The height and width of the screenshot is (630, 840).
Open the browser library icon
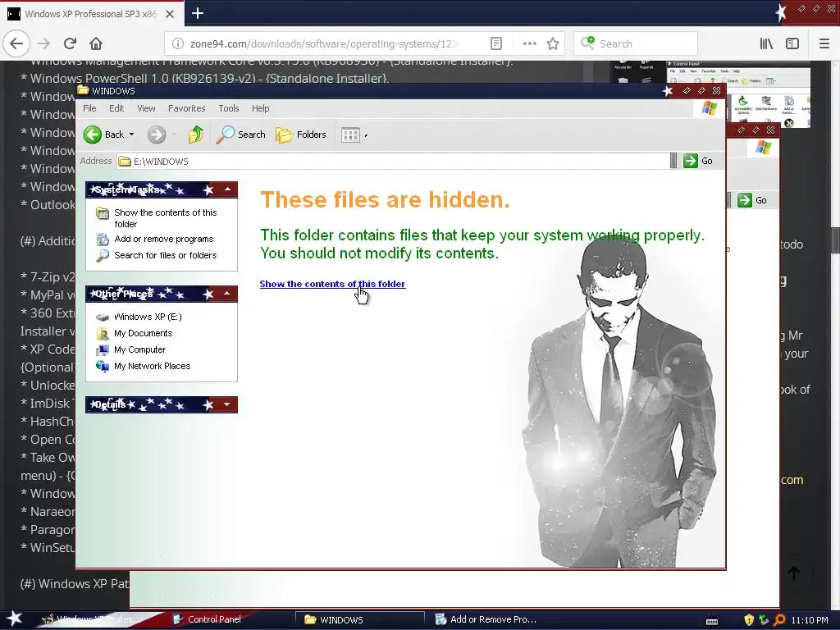[766, 43]
